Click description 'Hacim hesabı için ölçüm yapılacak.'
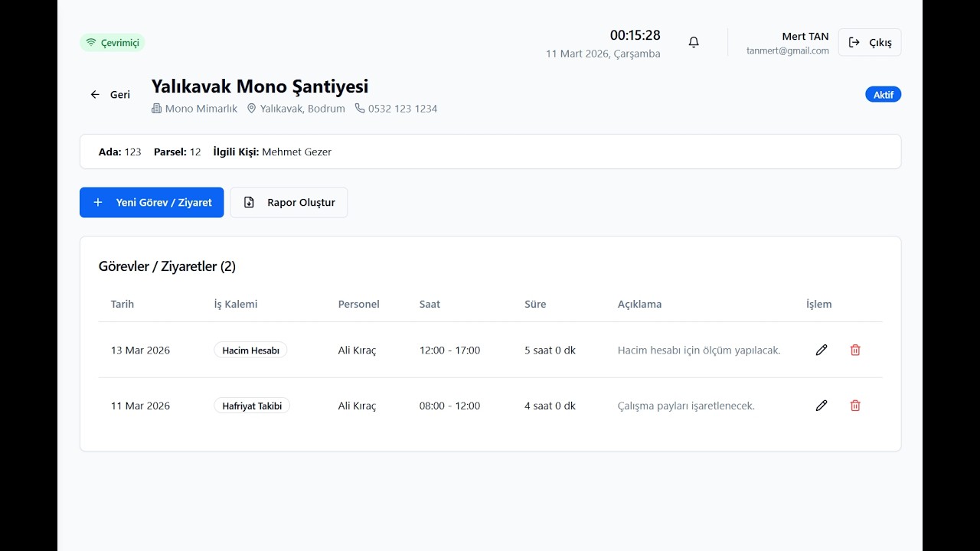980x551 pixels. 699,350
